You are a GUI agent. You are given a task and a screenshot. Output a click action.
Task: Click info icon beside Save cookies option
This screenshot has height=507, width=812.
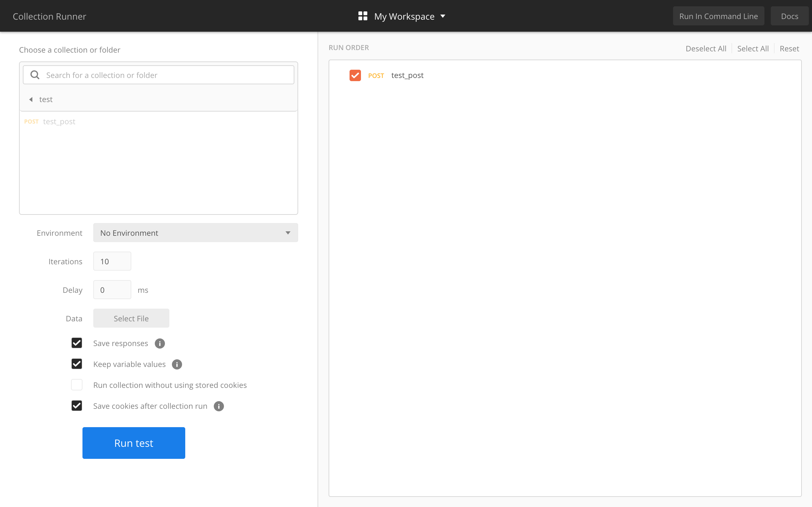pos(219,406)
